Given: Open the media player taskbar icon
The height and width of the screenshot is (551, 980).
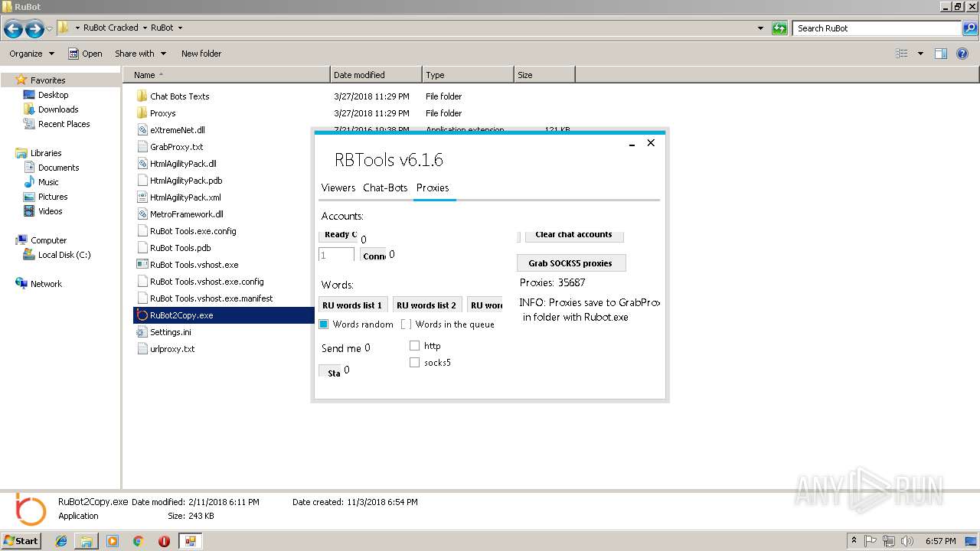Looking at the screenshot, I should [x=113, y=541].
